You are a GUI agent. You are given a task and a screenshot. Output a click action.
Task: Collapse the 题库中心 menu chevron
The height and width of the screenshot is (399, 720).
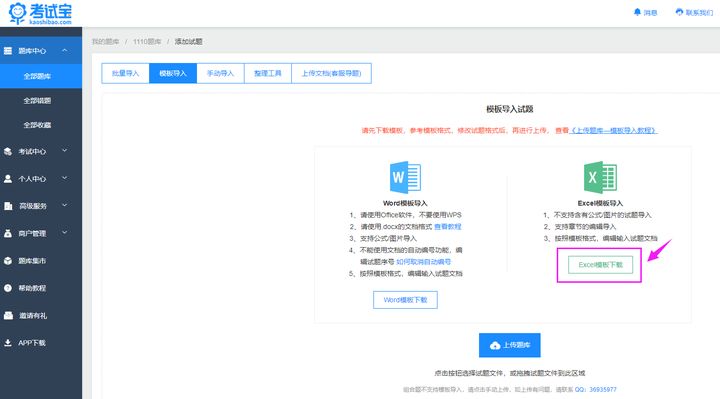point(65,50)
